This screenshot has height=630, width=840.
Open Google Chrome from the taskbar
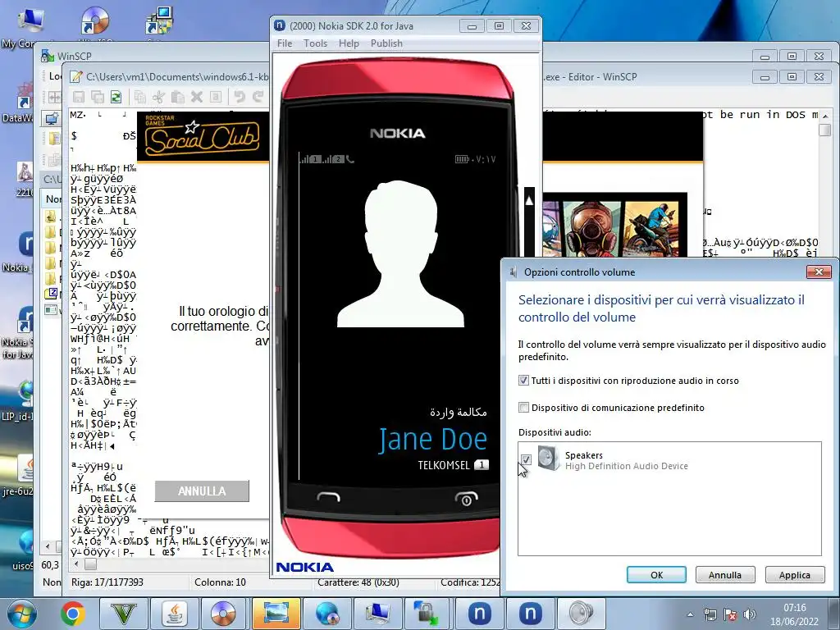pos(72,614)
